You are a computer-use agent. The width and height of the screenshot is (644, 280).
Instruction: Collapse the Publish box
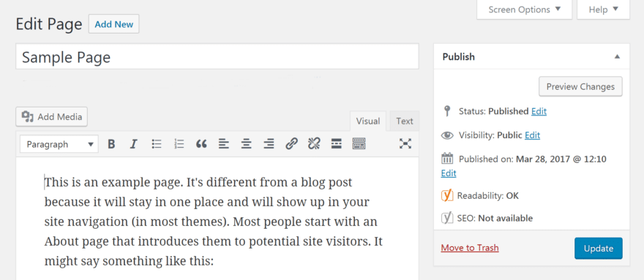click(x=617, y=56)
